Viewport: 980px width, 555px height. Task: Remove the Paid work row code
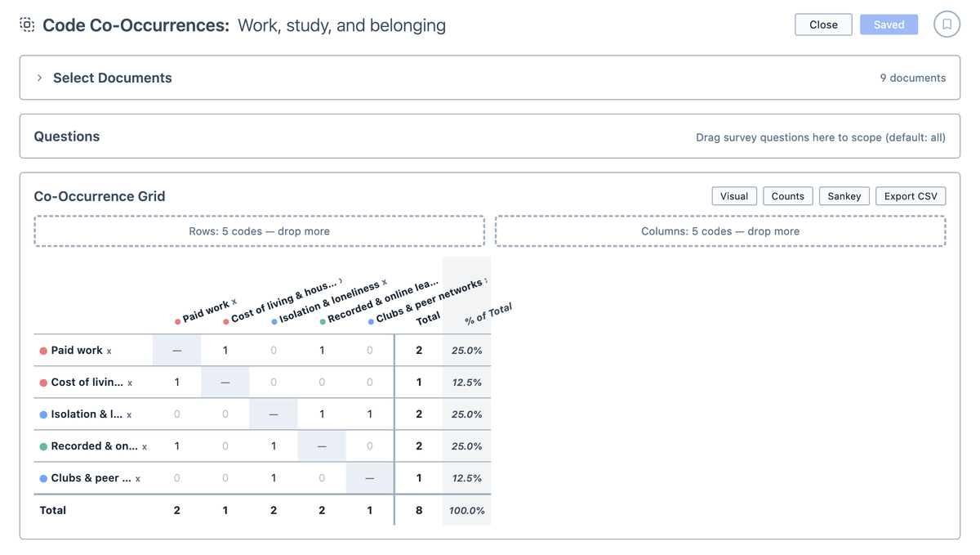tap(109, 351)
